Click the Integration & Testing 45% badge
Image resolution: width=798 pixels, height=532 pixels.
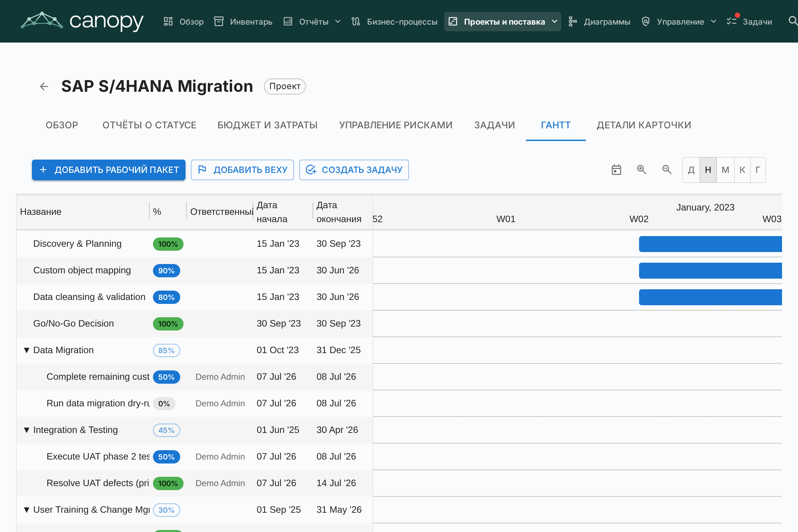pyautogui.click(x=166, y=430)
